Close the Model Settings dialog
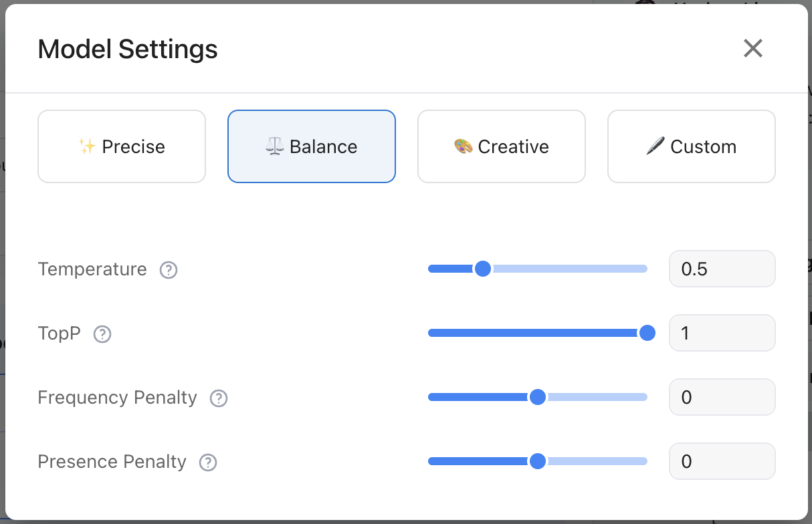 click(753, 48)
